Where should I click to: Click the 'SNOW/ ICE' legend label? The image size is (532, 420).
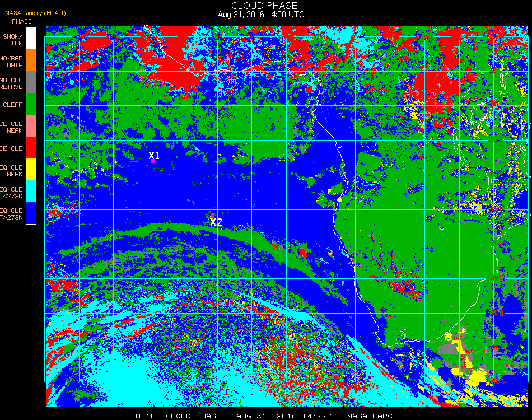click(x=13, y=40)
